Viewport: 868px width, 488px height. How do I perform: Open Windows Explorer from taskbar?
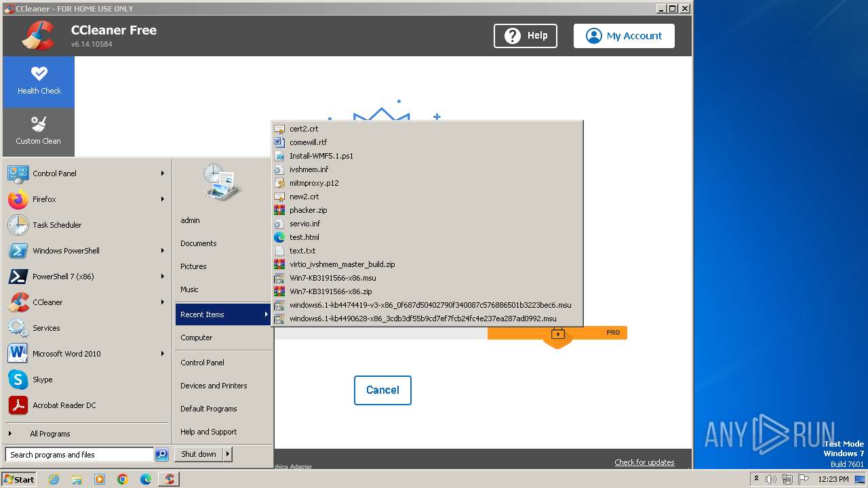pyautogui.click(x=77, y=479)
